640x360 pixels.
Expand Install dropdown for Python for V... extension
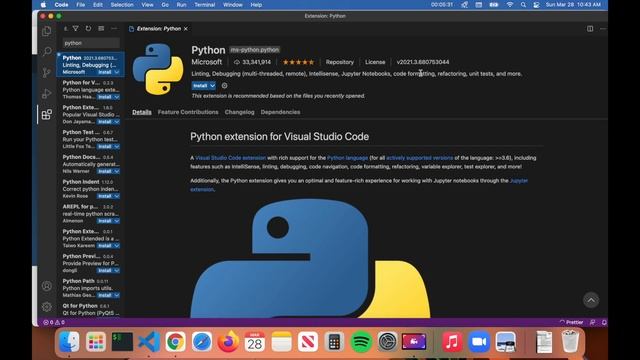click(x=117, y=97)
